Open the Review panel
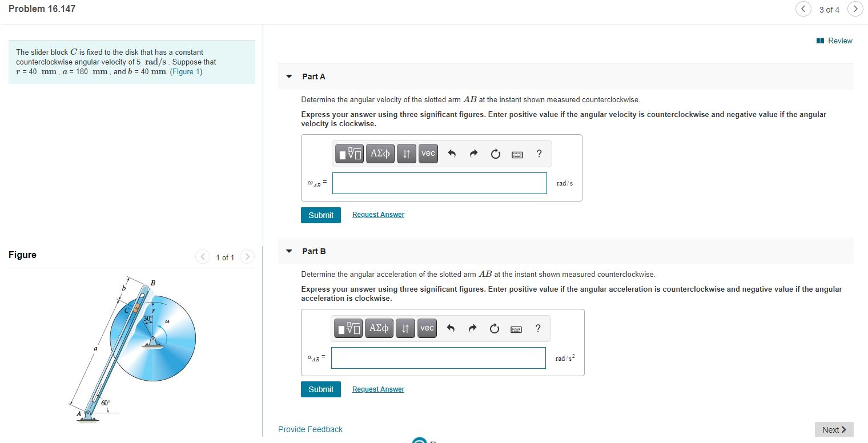This screenshot has width=868, height=443. 834,41
